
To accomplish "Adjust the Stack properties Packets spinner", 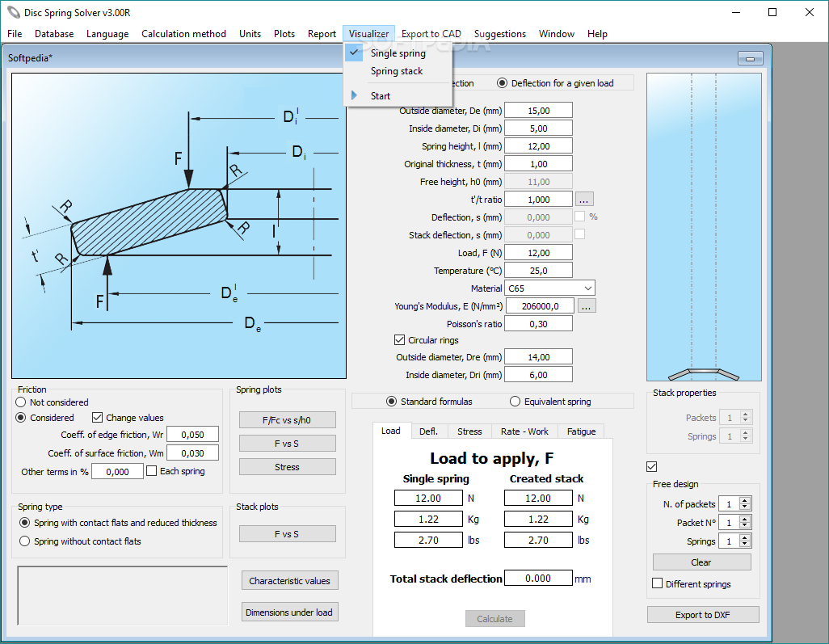I will coord(746,417).
